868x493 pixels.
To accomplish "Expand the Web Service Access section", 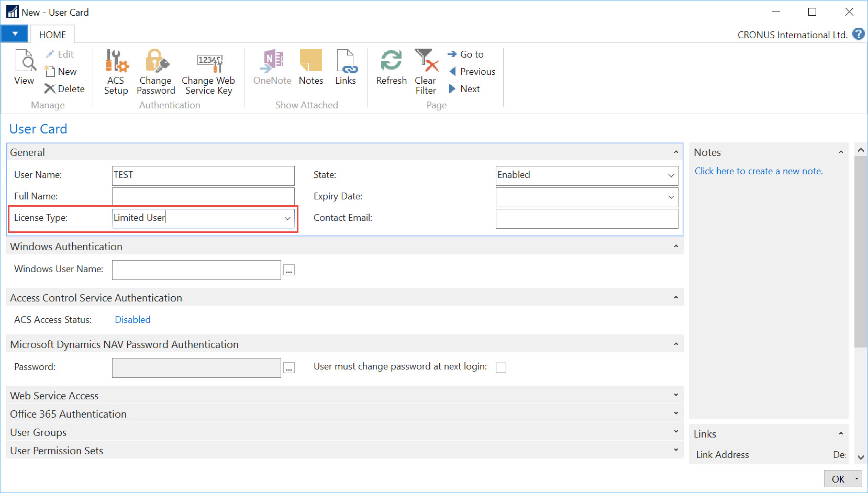I will [675, 395].
